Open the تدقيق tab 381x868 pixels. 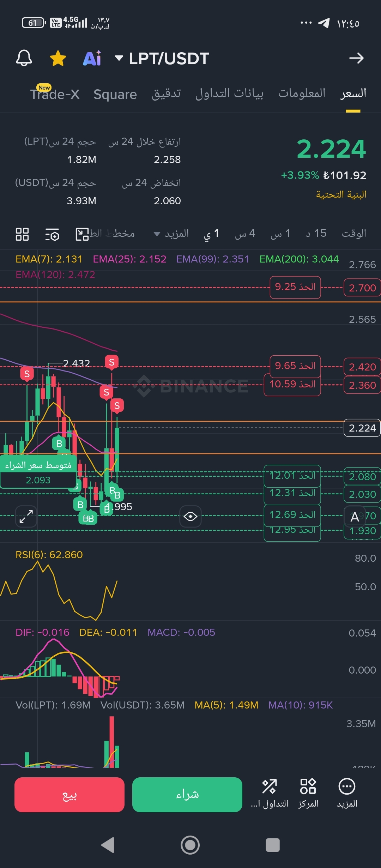pyautogui.click(x=167, y=93)
